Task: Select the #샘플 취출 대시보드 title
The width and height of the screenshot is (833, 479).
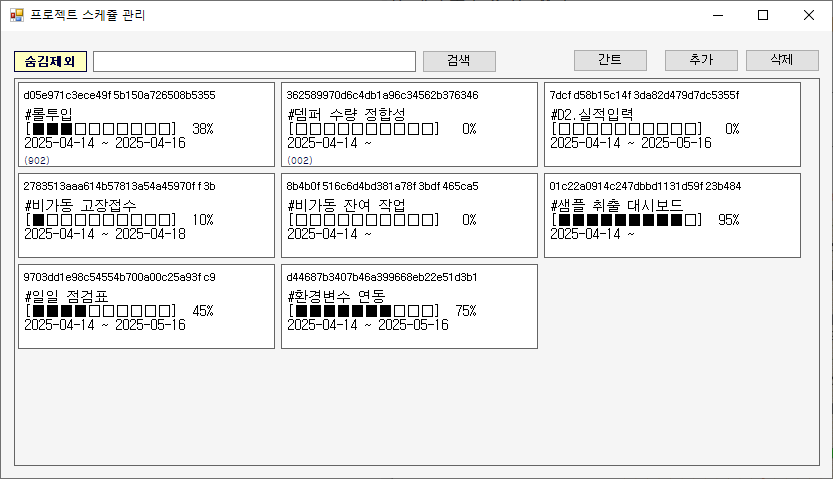Action: pyautogui.click(x=617, y=205)
